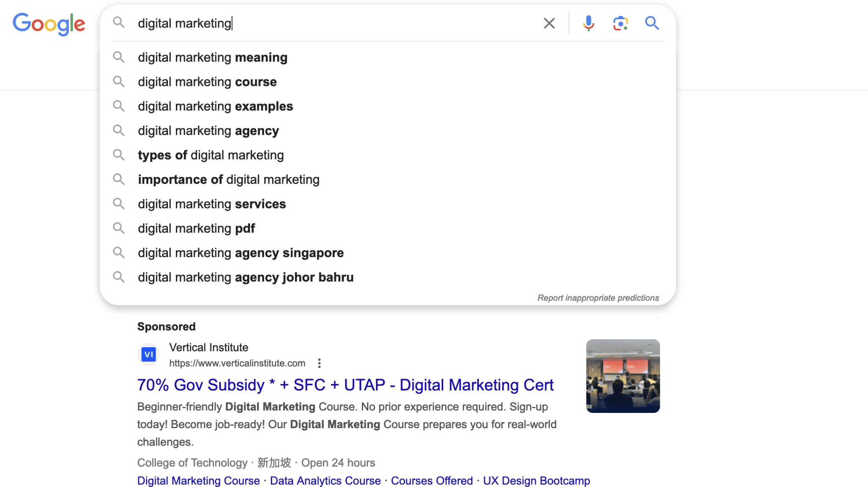Click the search magnifier icon
Screen dimensions: 868x487
(651, 23)
